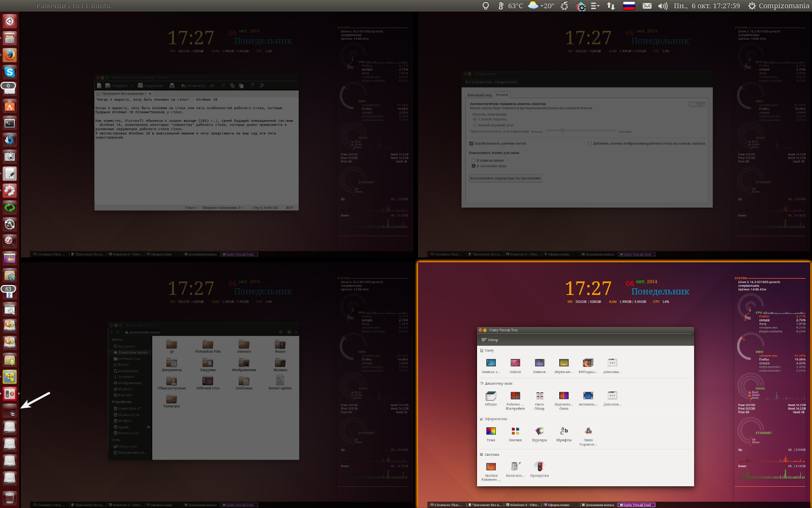Click the gedit text editing area
The height and width of the screenshot is (508, 812).
pos(196,151)
